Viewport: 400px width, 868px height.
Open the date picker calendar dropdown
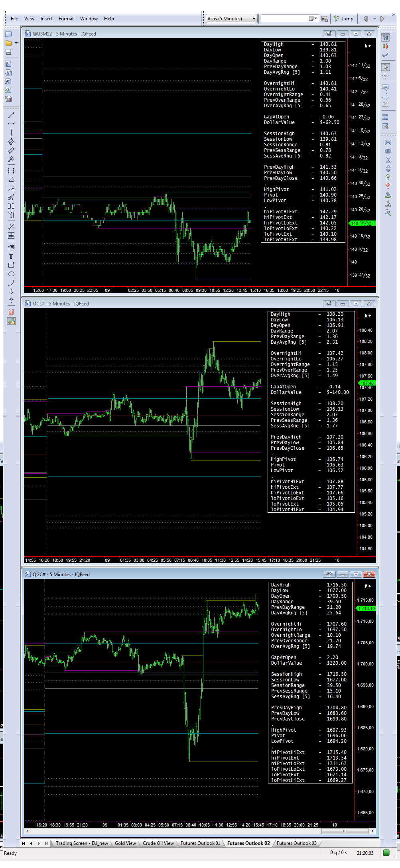(x=313, y=19)
